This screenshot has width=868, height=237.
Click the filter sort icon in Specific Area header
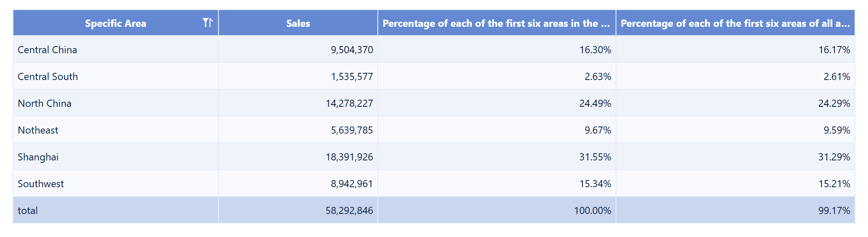tap(208, 23)
